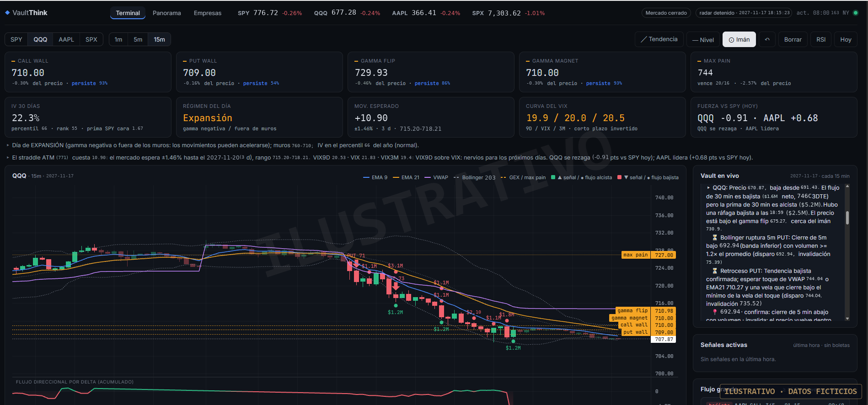
Task: Toggle EMA 9 line in chart legend
Action: (x=375, y=177)
